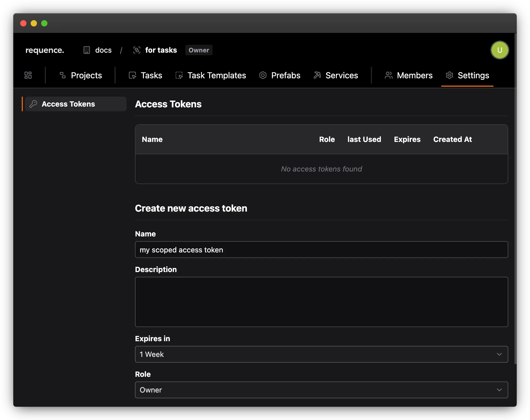Click the Prefabs hexagon icon
The image size is (530, 420).
pos(263,75)
